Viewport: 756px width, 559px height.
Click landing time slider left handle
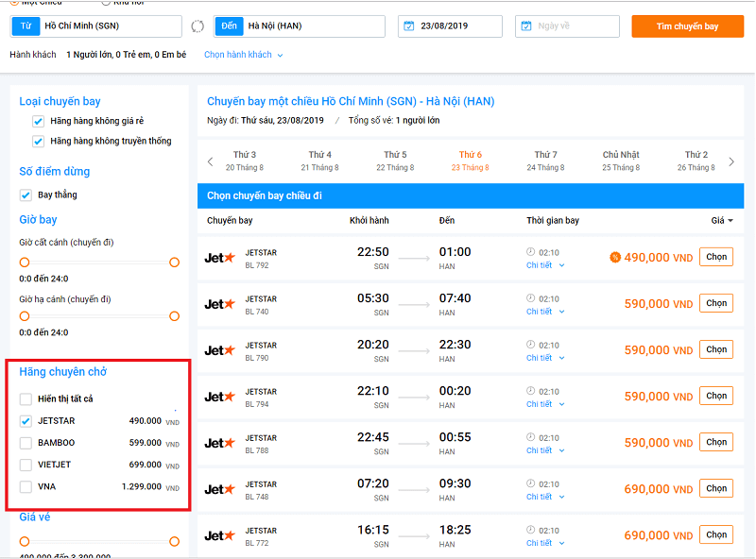(x=25, y=316)
